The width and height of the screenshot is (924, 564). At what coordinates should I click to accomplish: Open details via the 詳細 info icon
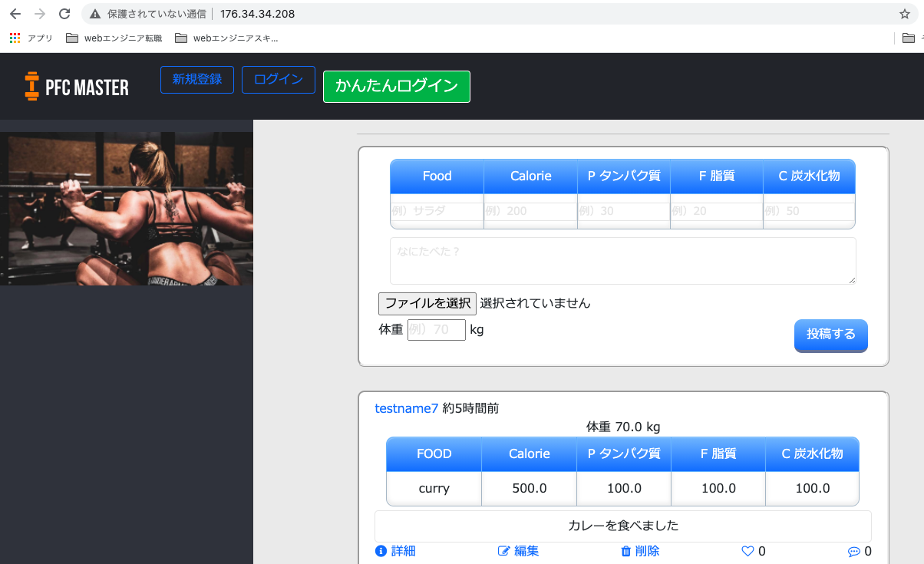pos(381,551)
